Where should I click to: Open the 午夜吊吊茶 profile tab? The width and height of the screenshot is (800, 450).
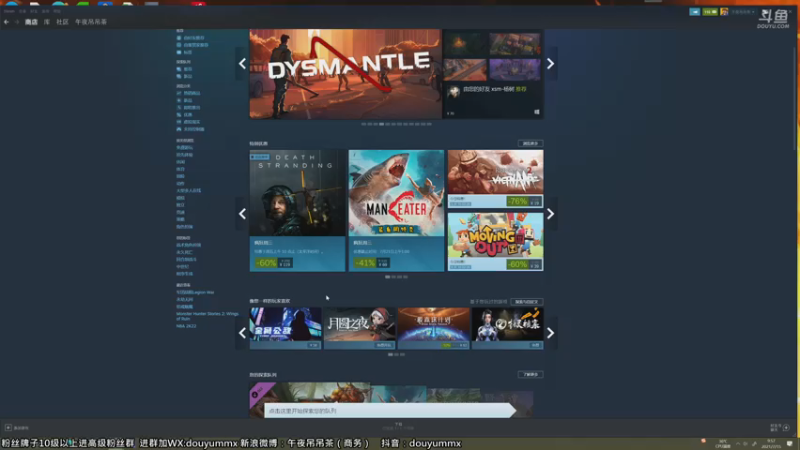(x=91, y=22)
